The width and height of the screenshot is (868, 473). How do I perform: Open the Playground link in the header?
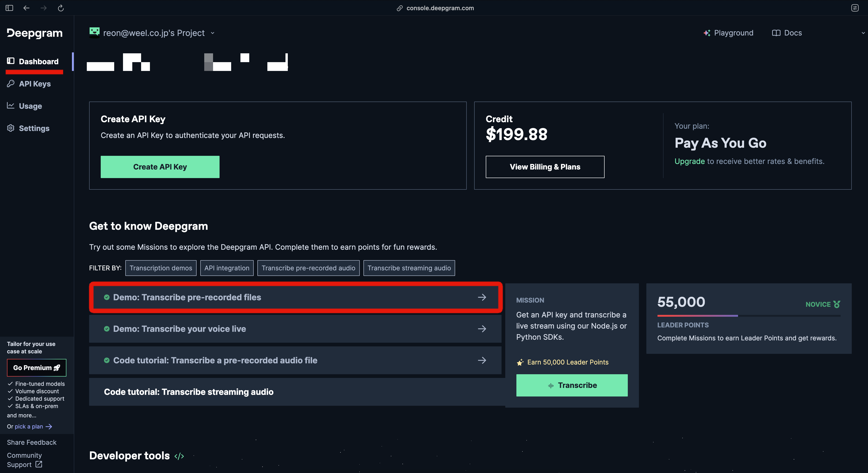(728, 33)
